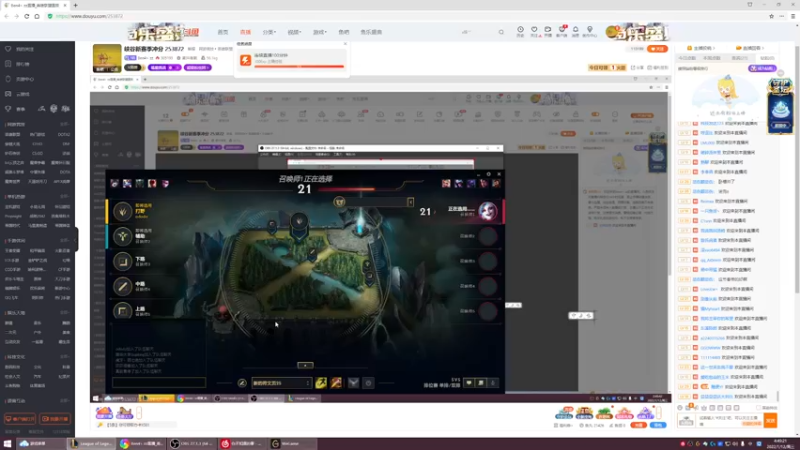
Task: Toggle the checkbox above the chat input
Action: [758, 408]
